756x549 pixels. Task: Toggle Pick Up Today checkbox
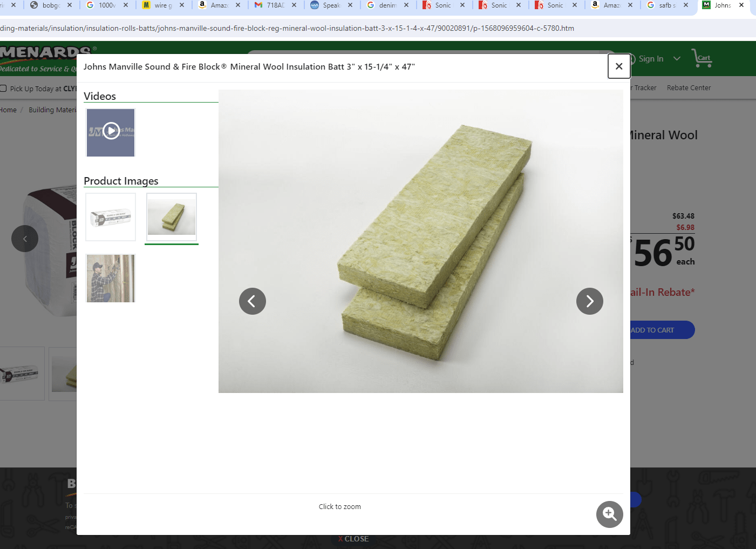[x=3, y=89]
